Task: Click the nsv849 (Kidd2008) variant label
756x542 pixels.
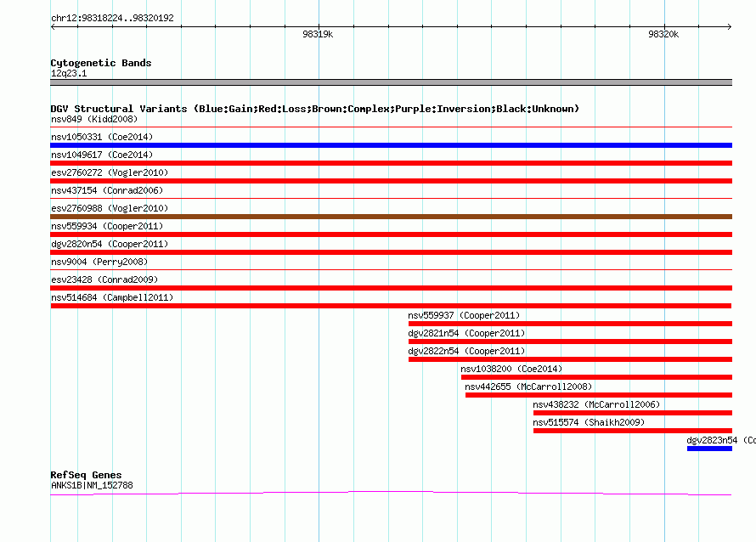Action: 94,119
